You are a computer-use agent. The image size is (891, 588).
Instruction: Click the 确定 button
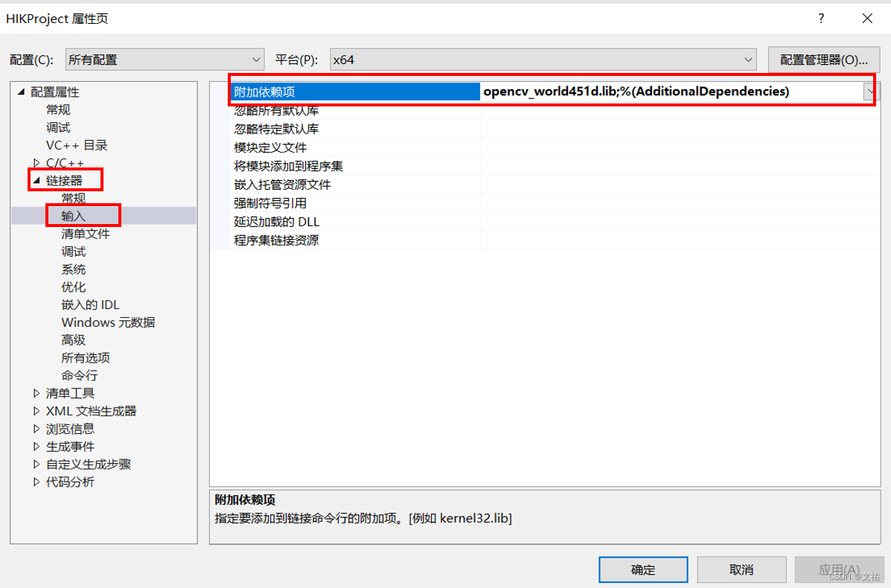click(643, 570)
